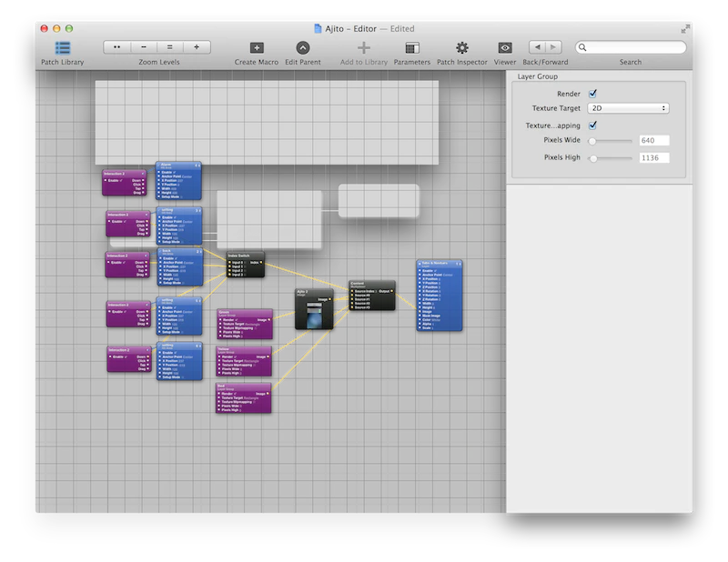Screen dimensions: 728x562
Task: Click the Pixels High value field 1136
Action: click(654, 158)
